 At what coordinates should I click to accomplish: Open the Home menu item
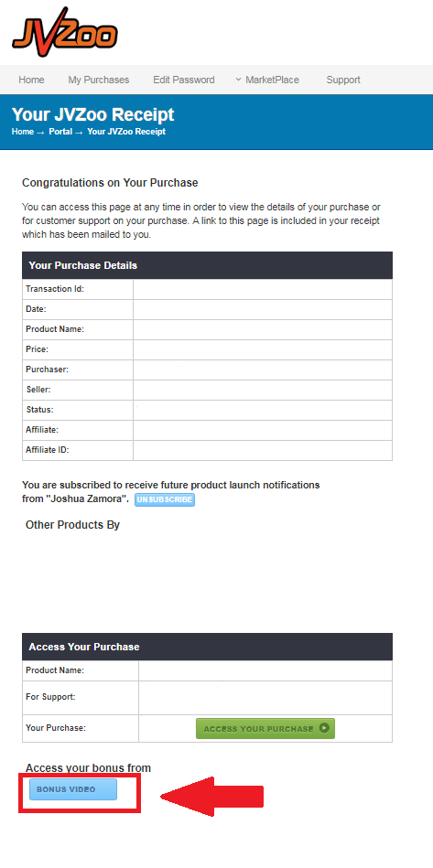pyautogui.click(x=31, y=80)
